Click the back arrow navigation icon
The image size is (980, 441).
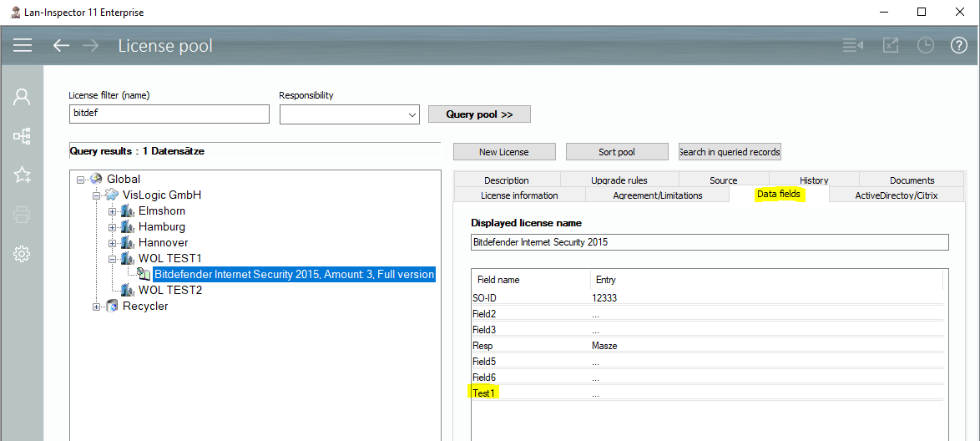tap(61, 45)
